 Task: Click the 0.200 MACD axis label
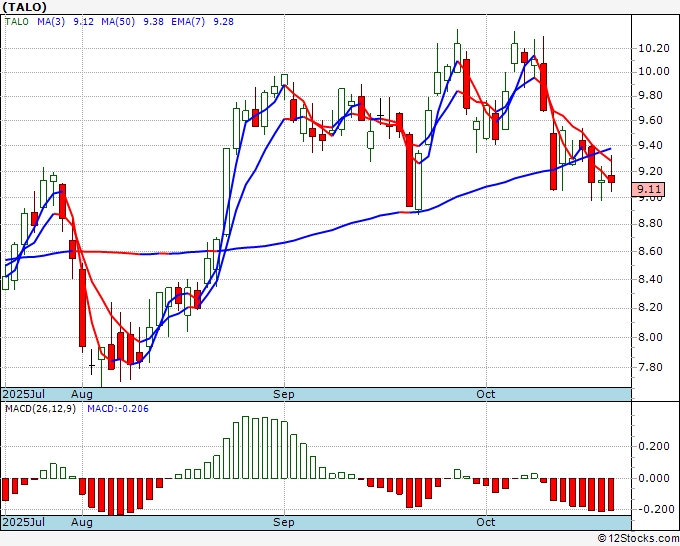[x=654, y=447]
